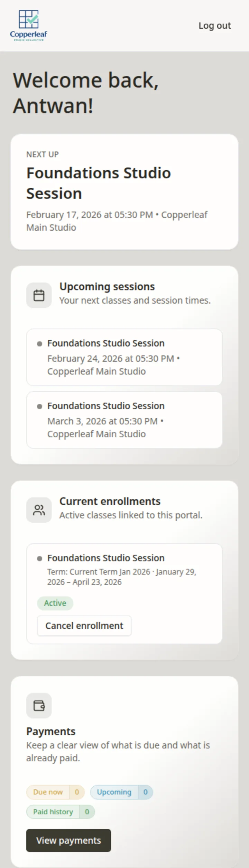Click the bullet dot beside March 3 session

(40, 406)
